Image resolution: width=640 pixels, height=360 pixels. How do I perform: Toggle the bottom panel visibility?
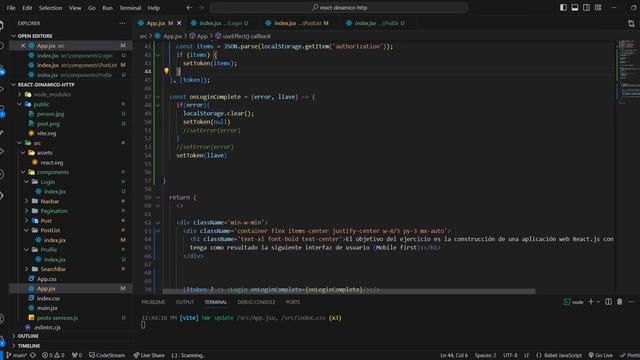click(575, 7)
